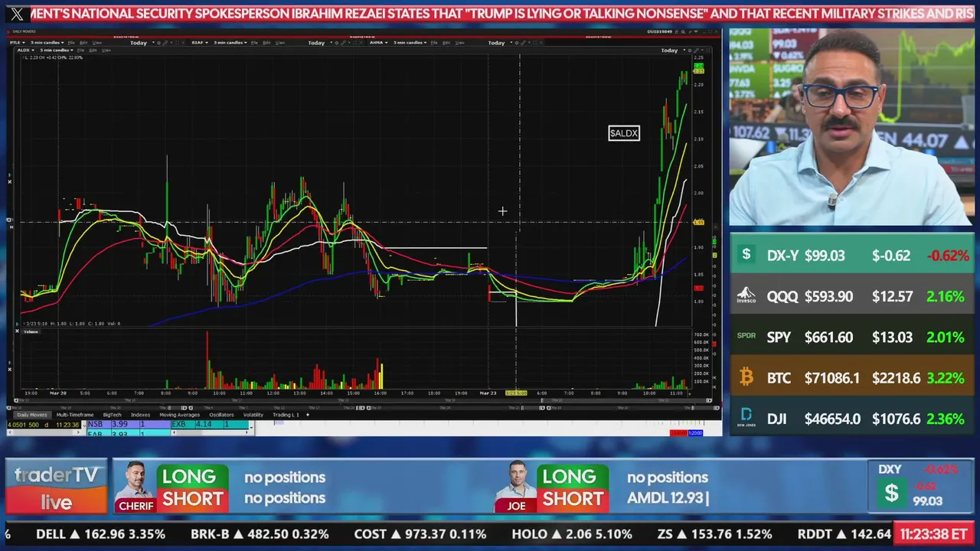Click the traderTV live logo
Viewport: 980px width, 551px height.
pyautogui.click(x=56, y=487)
